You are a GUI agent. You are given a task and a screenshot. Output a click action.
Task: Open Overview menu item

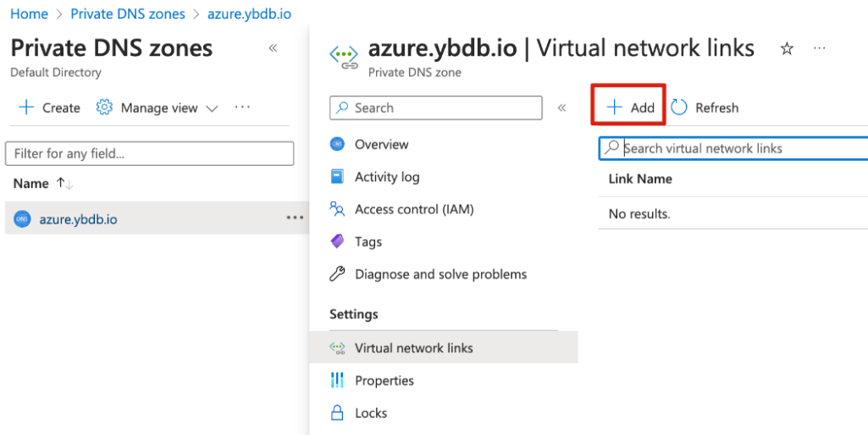point(381,145)
